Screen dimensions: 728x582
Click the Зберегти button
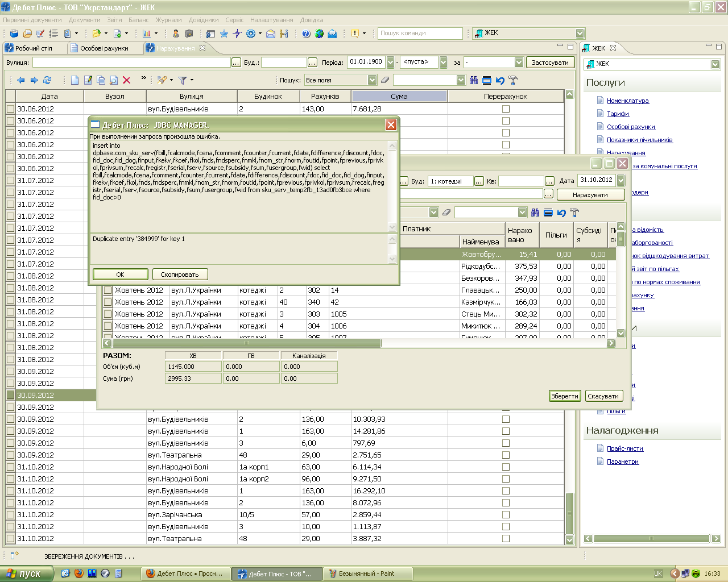coord(565,396)
